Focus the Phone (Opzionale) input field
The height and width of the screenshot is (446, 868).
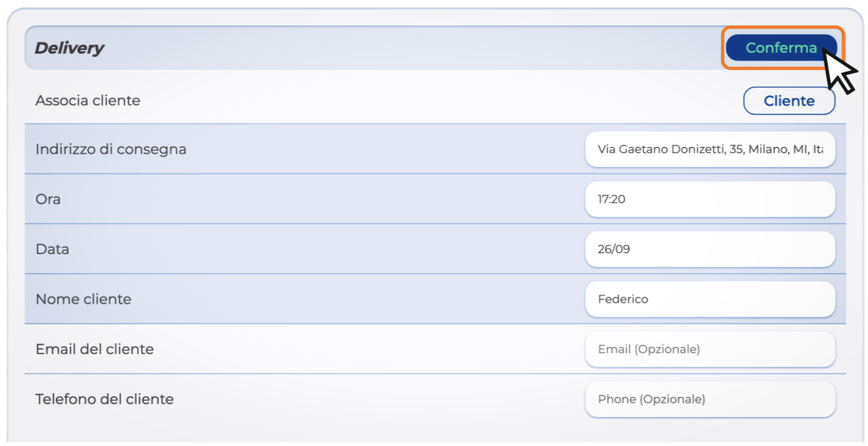tap(710, 399)
